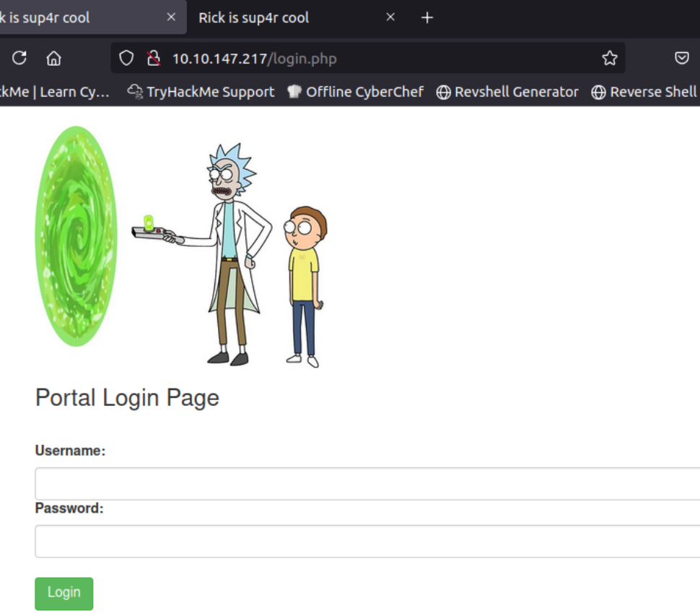The height and width of the screenshot is (616, 700).
Task: Open the Offline CyberChef bookmark
Action: click(355, 92)
